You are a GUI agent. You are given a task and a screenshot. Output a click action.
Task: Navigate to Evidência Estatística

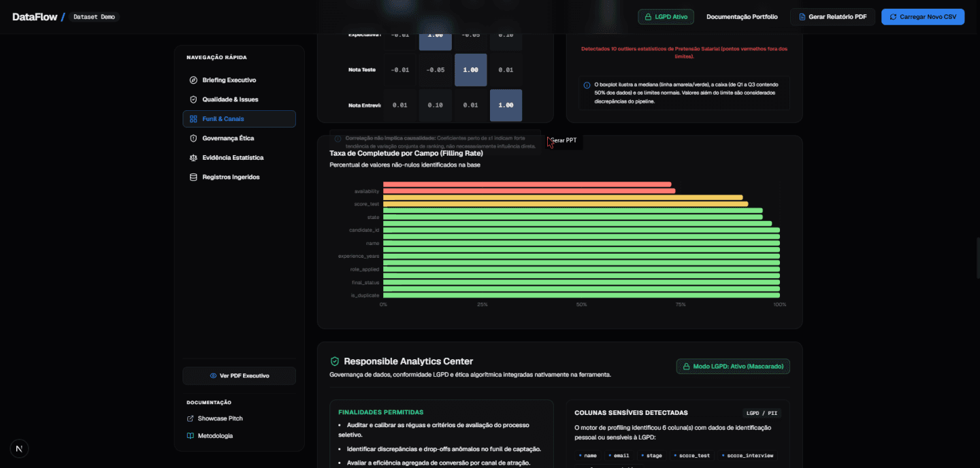[x=239, y=158]
